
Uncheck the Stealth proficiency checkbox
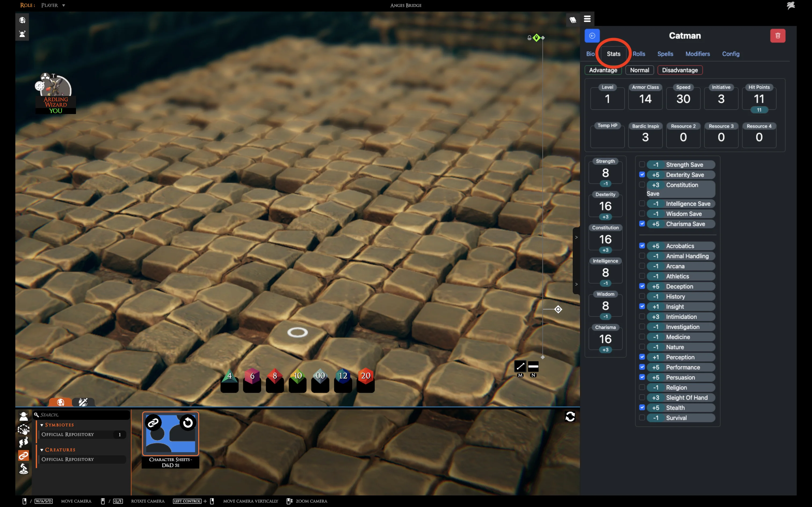(x=642, y=407)
